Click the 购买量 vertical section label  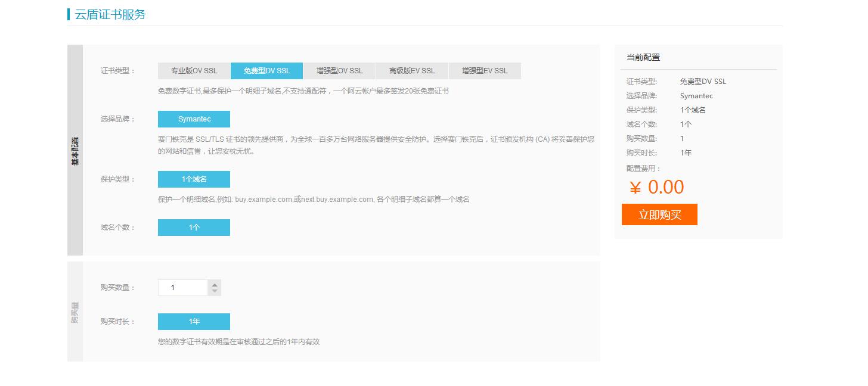tap(75, 312)
